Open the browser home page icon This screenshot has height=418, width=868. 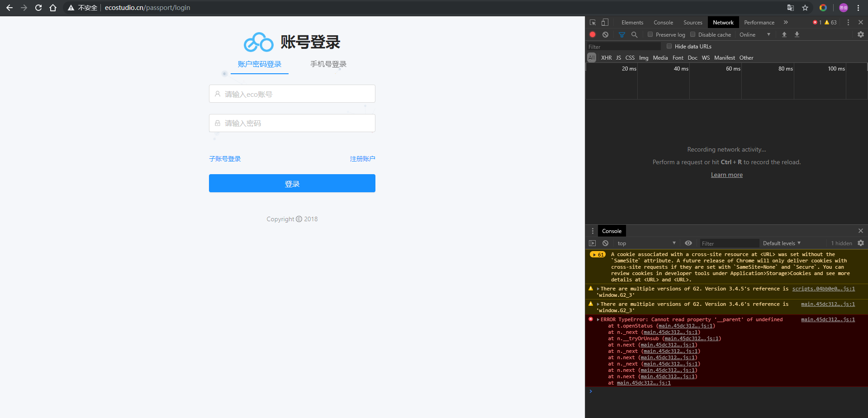[x=53, y=8]
